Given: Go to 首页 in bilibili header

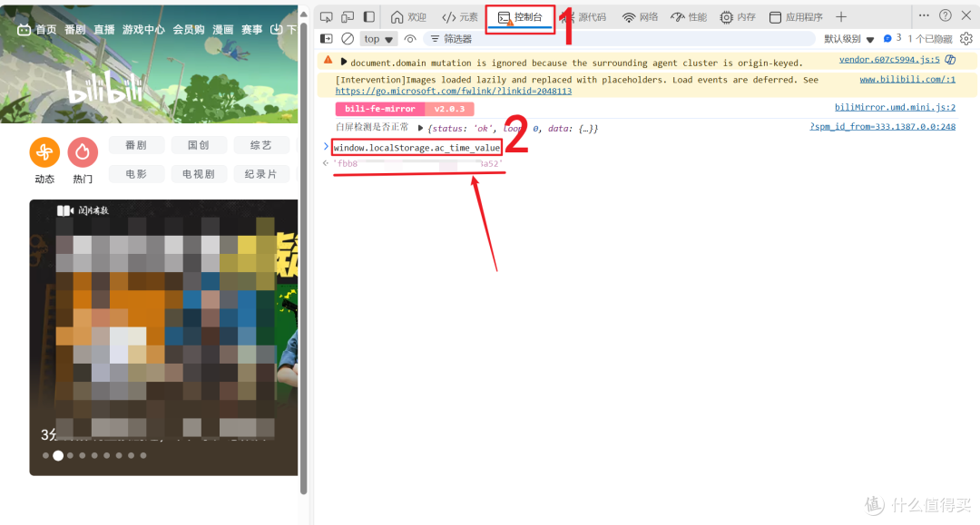Looking at the screenshot, I should [x=45, y=29].
